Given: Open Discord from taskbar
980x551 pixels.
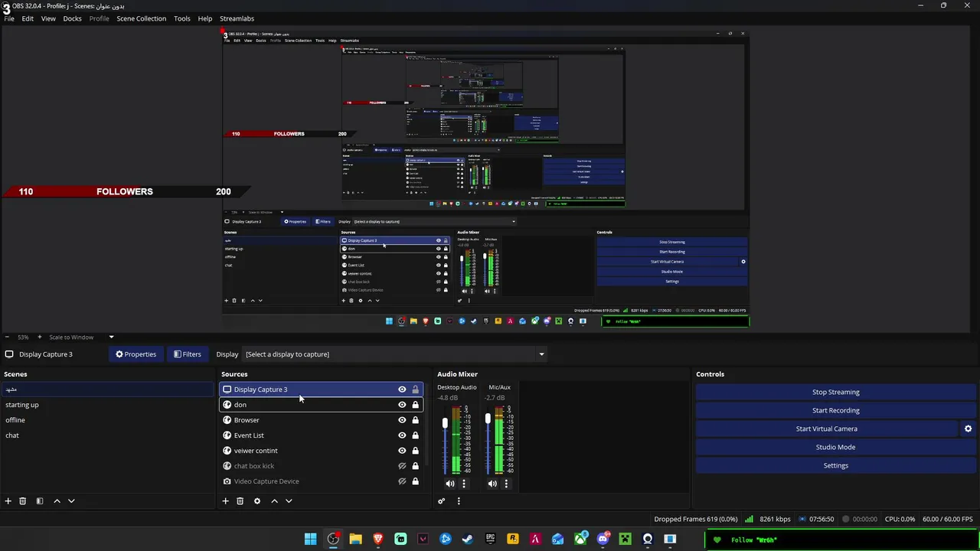Looking at the screenshot, I should click(603, 540).
